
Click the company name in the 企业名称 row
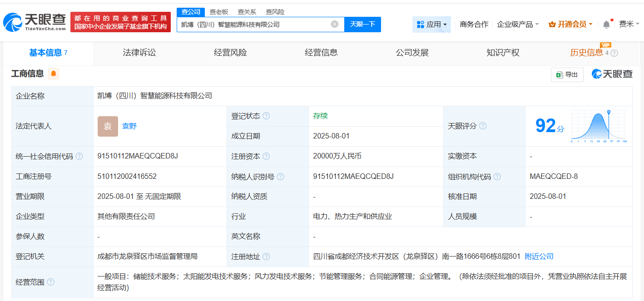(155, 96)
